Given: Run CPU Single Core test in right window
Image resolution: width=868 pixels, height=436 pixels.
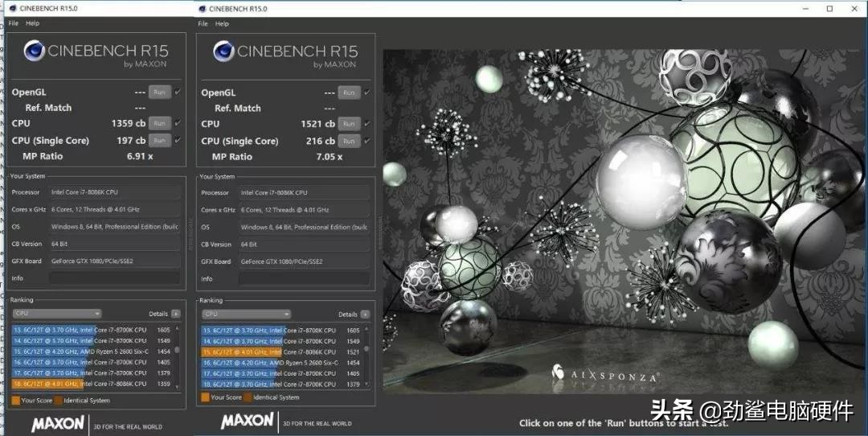Looking at the screenshot, I should pos(349,142).
